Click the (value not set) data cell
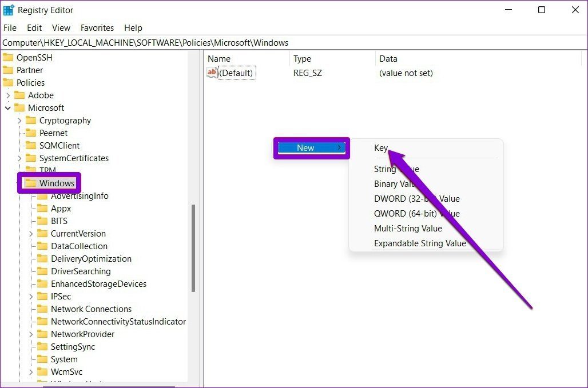Screen dimensions: 588x388 pyautogui.click(x=406, y=73)
